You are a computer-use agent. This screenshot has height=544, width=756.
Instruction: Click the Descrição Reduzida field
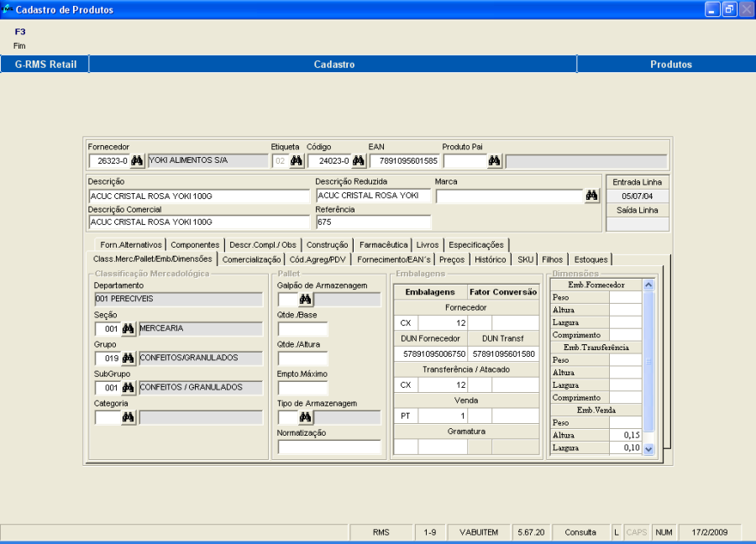tap(373, 196)
